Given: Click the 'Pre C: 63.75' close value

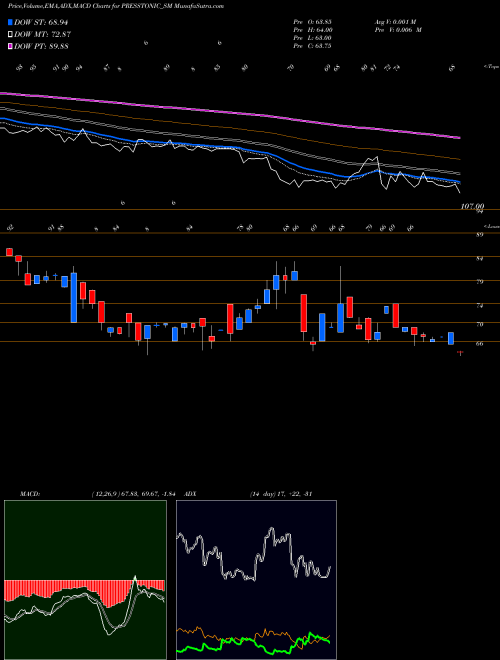Looking at the screenshot, I should [x=313, y=46].
